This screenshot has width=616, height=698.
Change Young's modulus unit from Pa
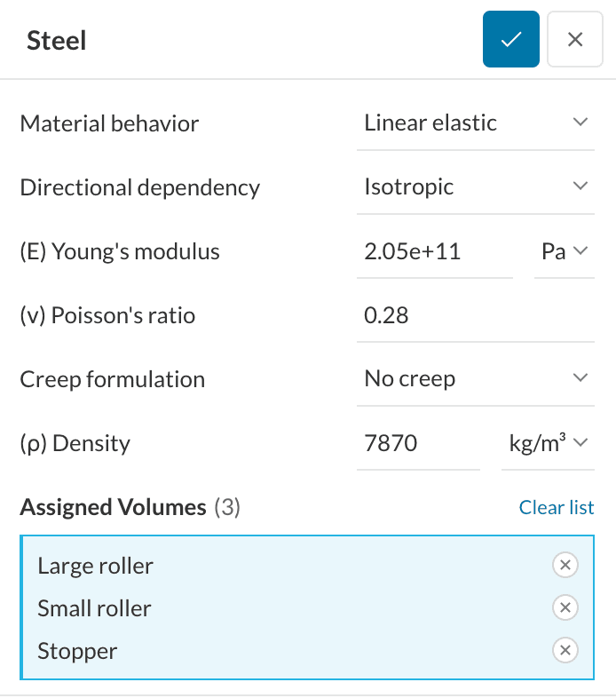pyautogui.click(x=565, y=251)
